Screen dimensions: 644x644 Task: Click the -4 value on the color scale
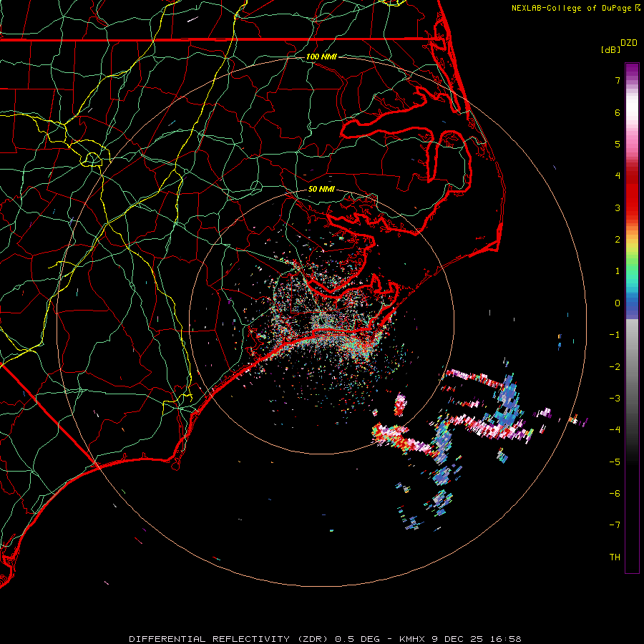pyautogui.click(x=615, y=430)
